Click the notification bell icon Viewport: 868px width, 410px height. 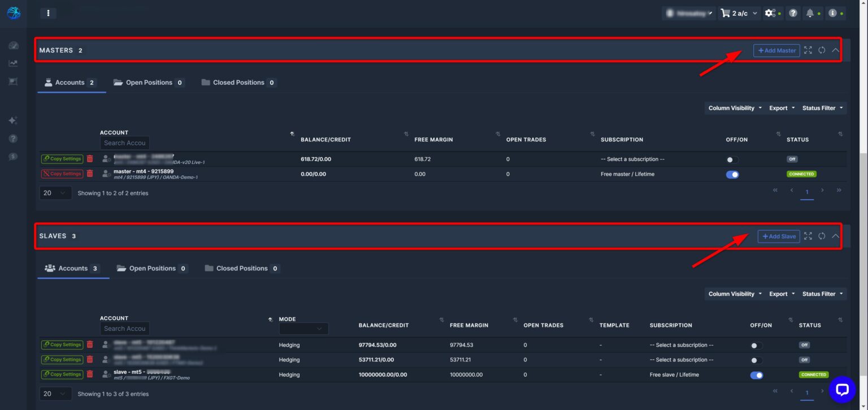tap(810, 13)
